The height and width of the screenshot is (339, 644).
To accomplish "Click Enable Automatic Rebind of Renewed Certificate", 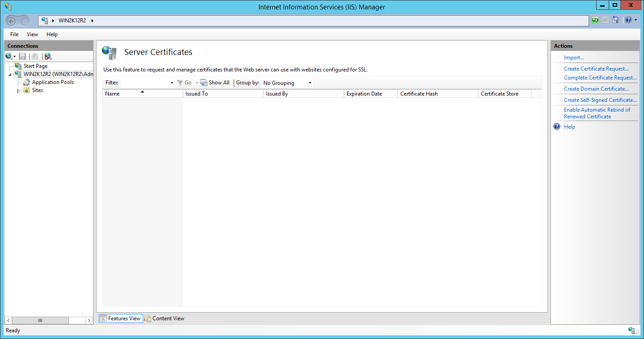I will [597, 113].
